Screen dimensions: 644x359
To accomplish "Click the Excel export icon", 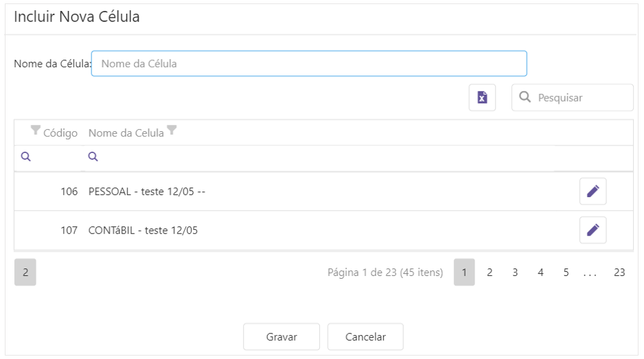I will click(x=482, y=97).
